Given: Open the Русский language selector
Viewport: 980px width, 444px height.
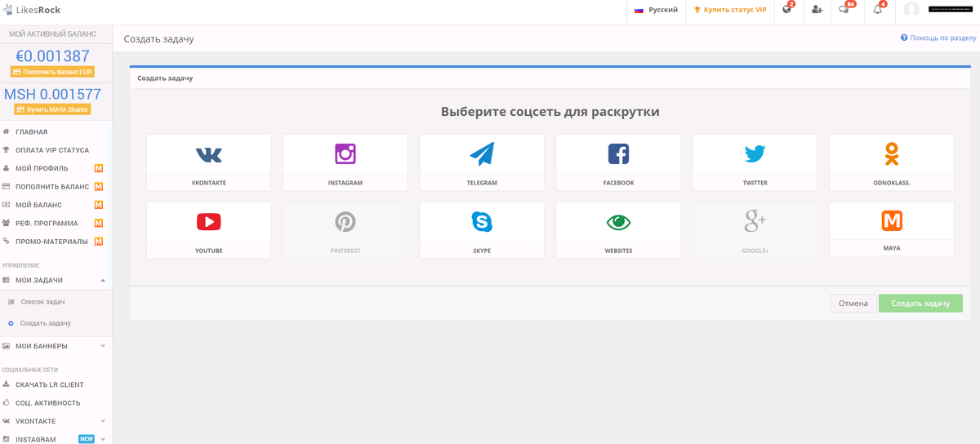Looking at the screenshot, I should point(657,10).
